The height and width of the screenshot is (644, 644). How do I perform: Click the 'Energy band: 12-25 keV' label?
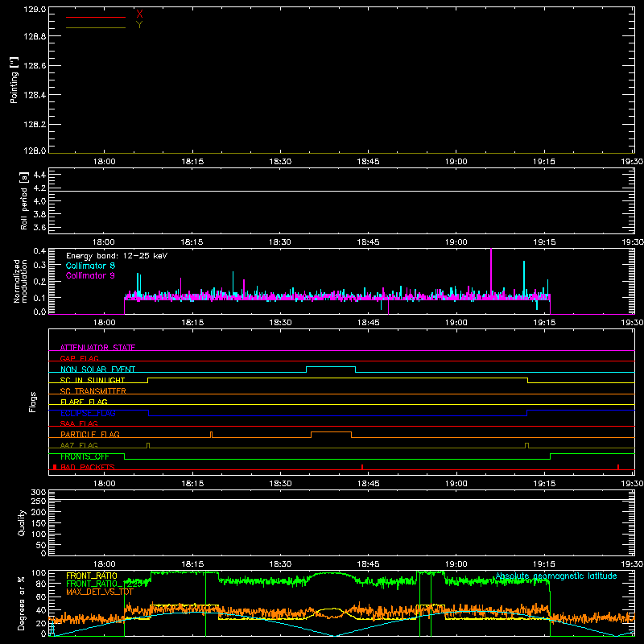(117, 256)
